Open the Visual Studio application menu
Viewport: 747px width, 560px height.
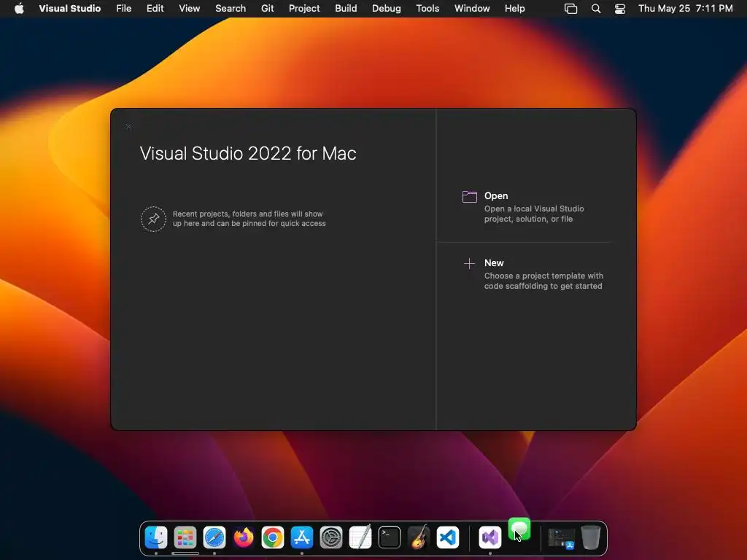[x=69, y=8]
